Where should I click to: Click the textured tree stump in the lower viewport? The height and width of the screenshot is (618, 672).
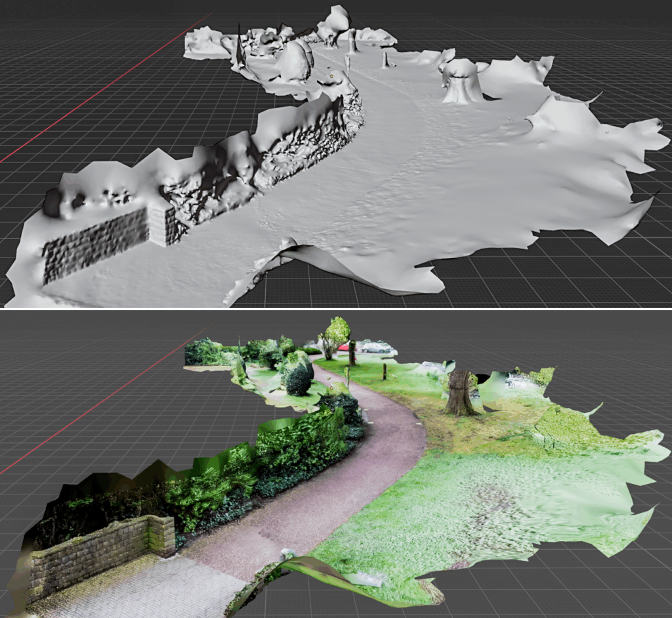pos(459,393)
